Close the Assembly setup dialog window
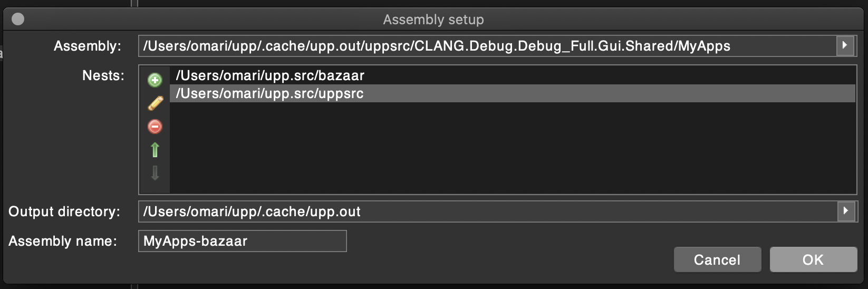 click(x=18, y=20)
